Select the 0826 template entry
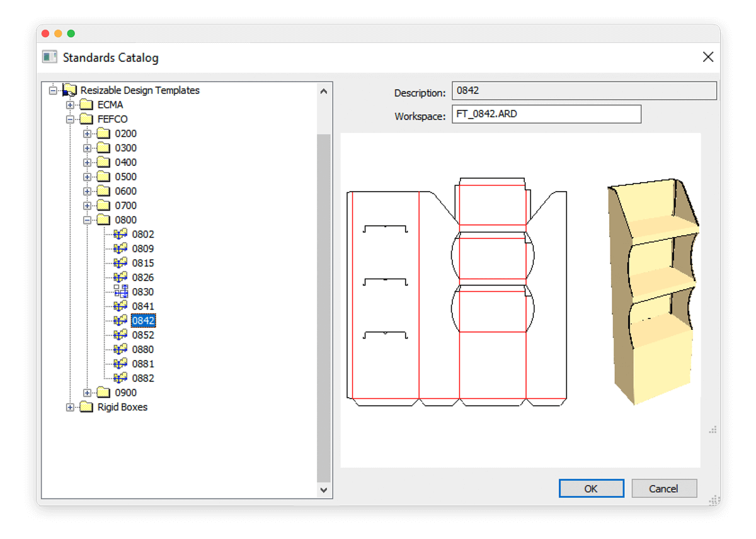Viewport: 756px width, 539px height. point(143,277)
